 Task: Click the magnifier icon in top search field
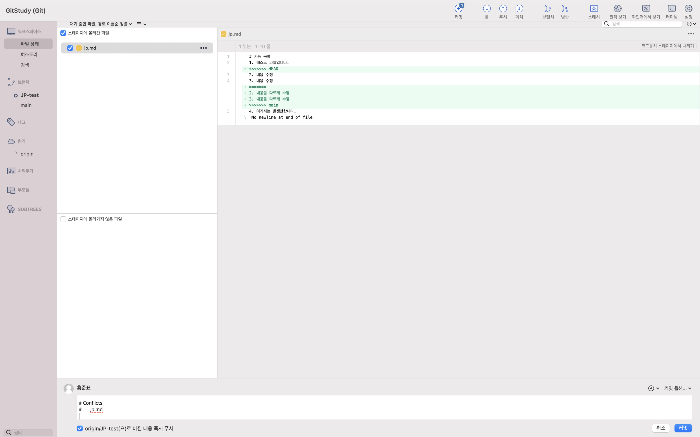click(606, 24)
